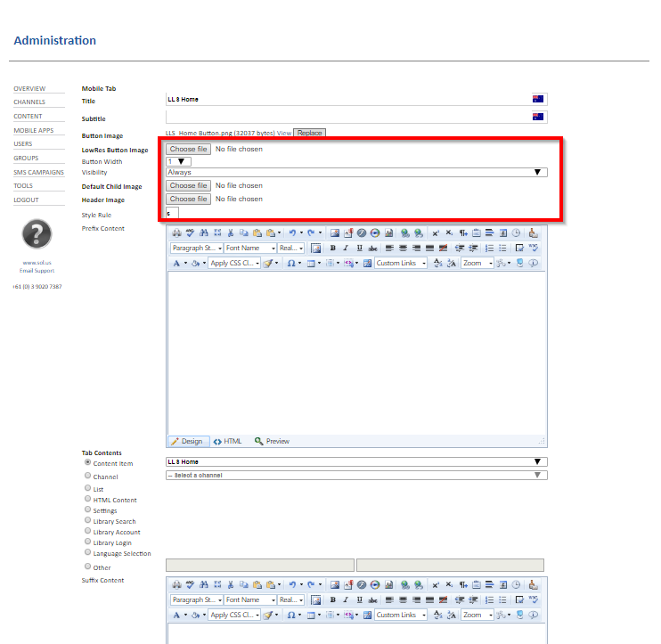Select the Language Selection radio button

coord(87,552)
